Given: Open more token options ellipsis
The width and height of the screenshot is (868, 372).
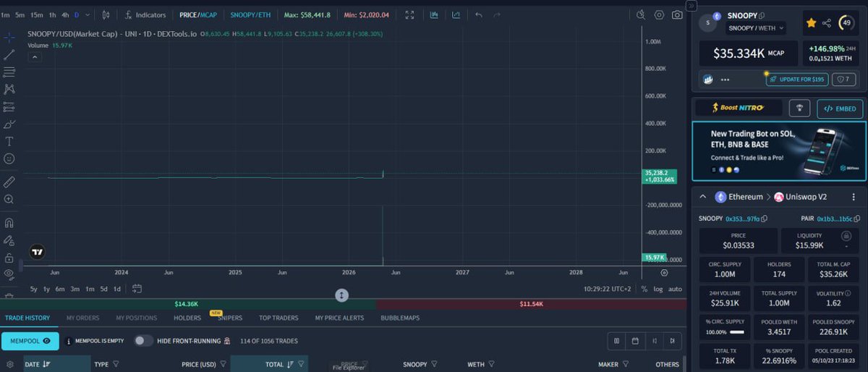Looking at the screenshot, I should (725, 80).
